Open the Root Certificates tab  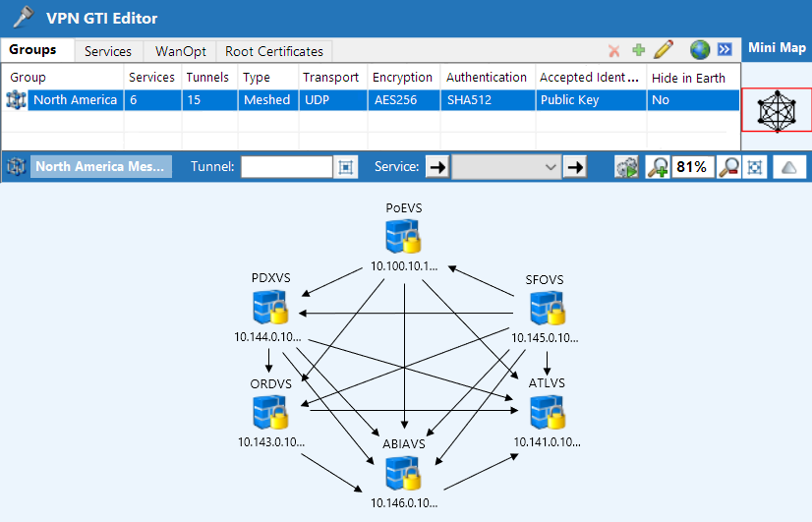coord(274,51)
